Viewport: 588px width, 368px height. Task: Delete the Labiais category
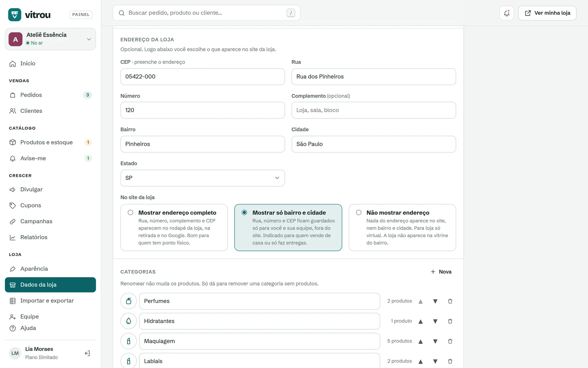[450, 361]
